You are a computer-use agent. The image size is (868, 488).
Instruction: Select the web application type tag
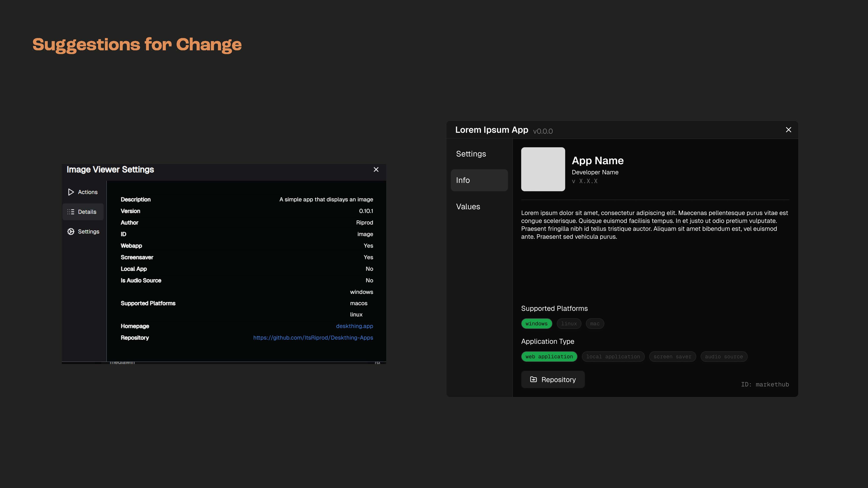tap(549, 357)
